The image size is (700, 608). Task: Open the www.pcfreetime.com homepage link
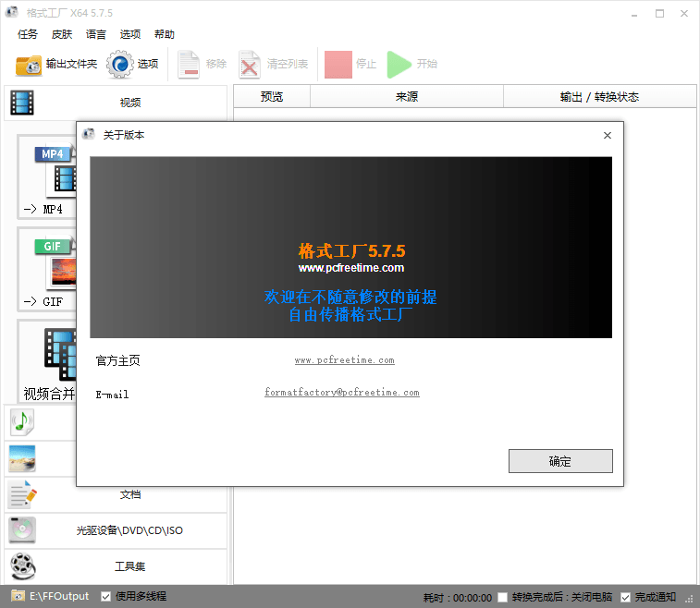tap(344, 360)
